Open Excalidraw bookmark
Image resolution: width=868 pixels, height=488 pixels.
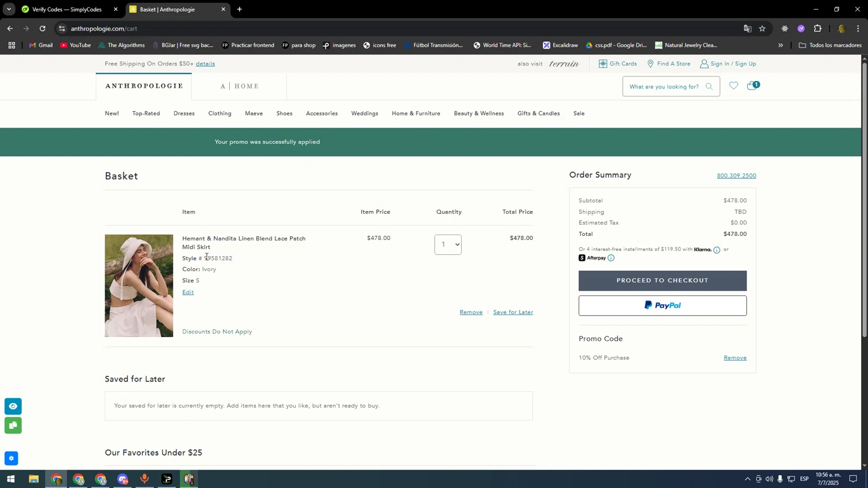(560, 45)
